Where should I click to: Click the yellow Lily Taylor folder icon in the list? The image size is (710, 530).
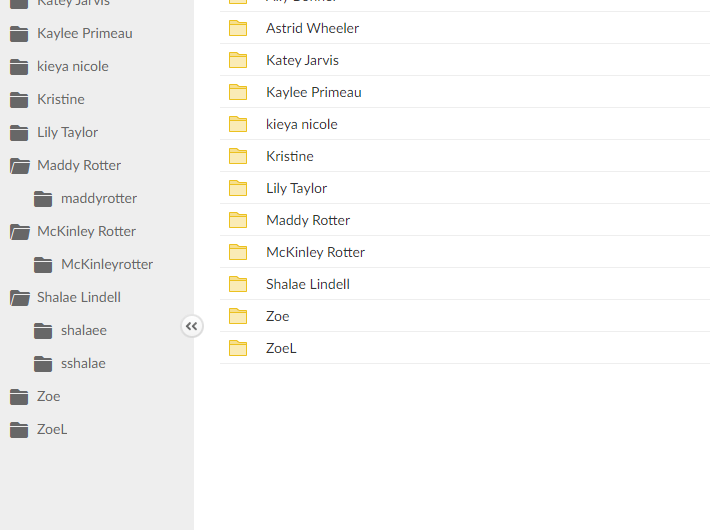tap(238, 188)
